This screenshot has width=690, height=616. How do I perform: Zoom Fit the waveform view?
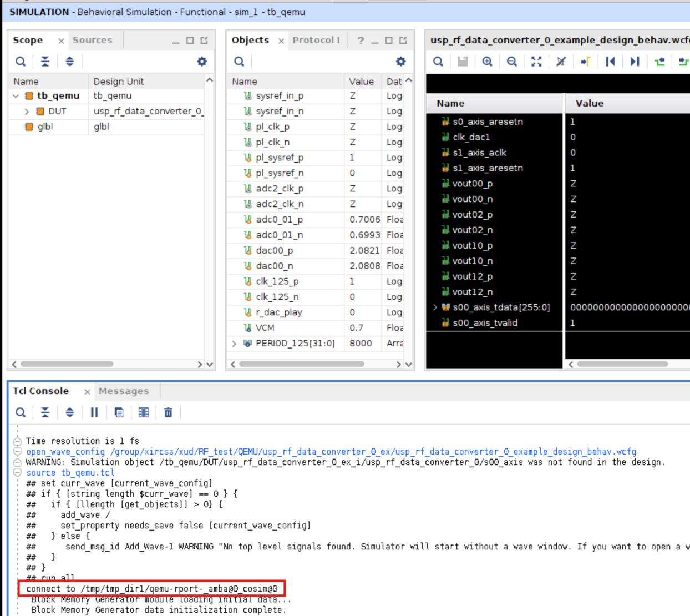[x=536, y=62]
